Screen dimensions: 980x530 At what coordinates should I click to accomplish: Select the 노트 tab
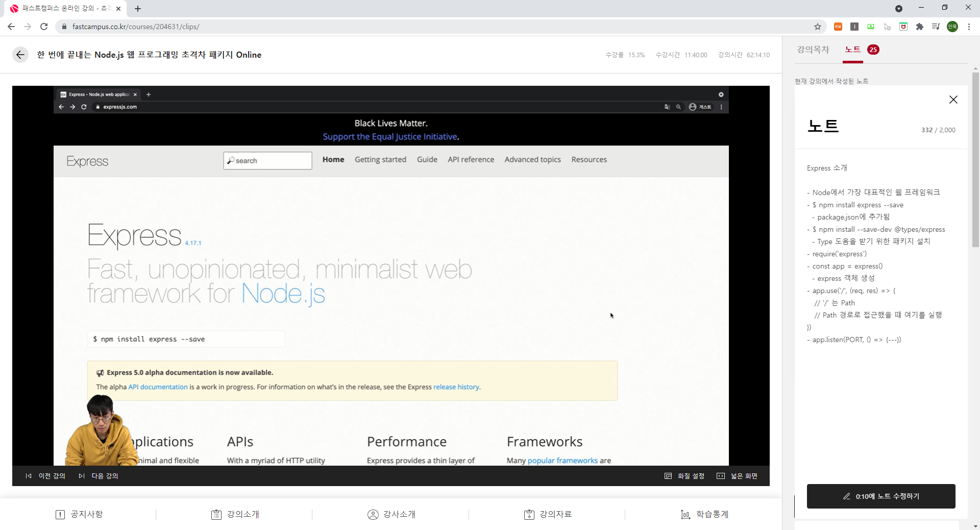tap(853, 50)
